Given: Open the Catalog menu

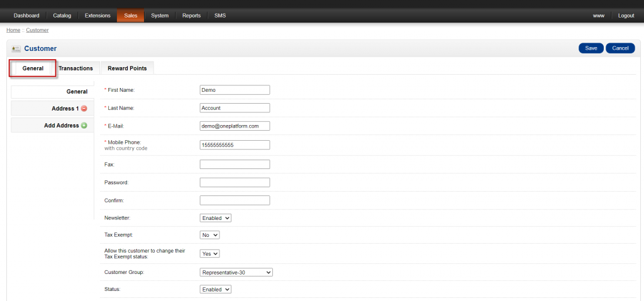Looking at the screenshot, I should 62,16.
